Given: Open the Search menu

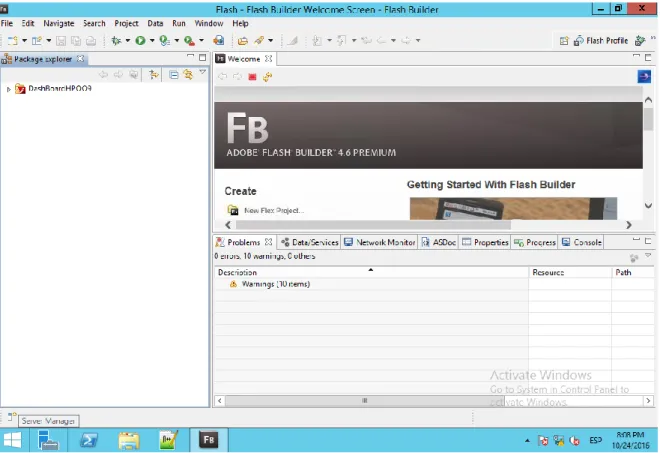Looking at the screenshot, I should (x=94, y=24).
